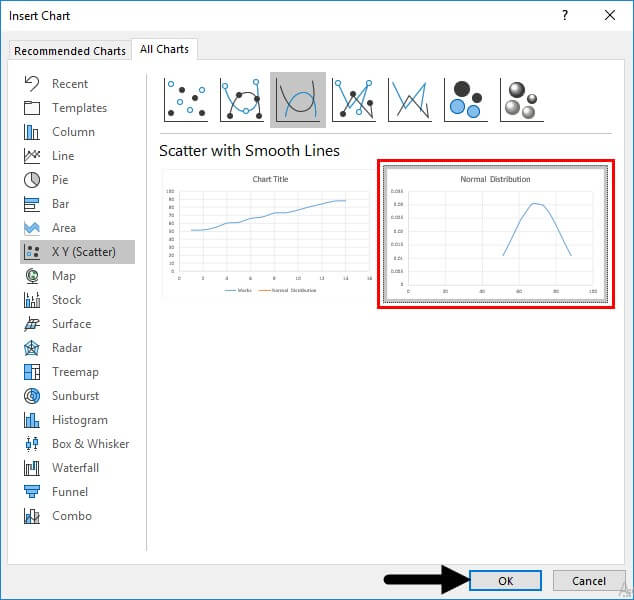Pick the Scatter with Smooth Lines icon
634x600 pixels.
[298, 100]
